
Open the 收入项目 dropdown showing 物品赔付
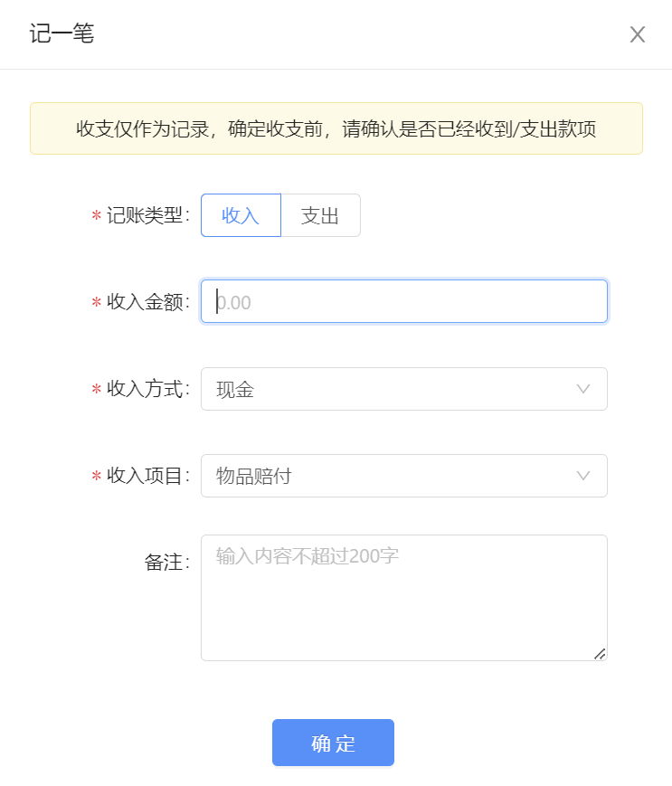(404, 476)
